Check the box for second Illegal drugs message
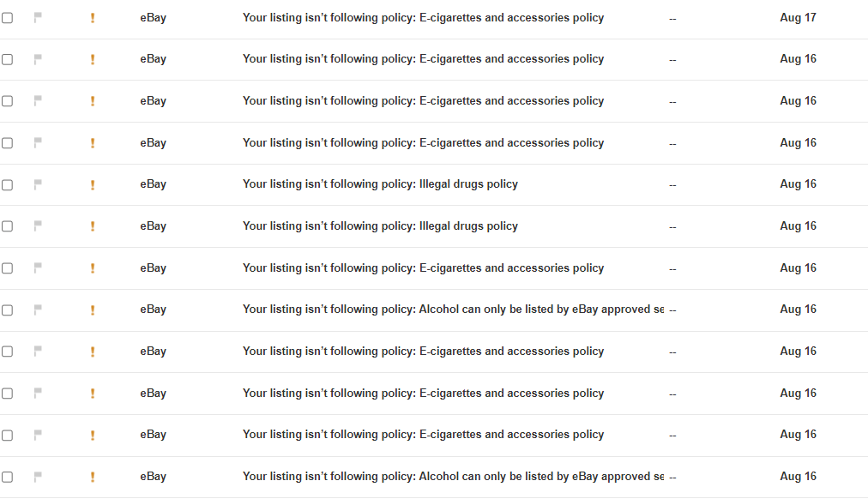Viewport: 868px width, 499px height. pos(7,226)
